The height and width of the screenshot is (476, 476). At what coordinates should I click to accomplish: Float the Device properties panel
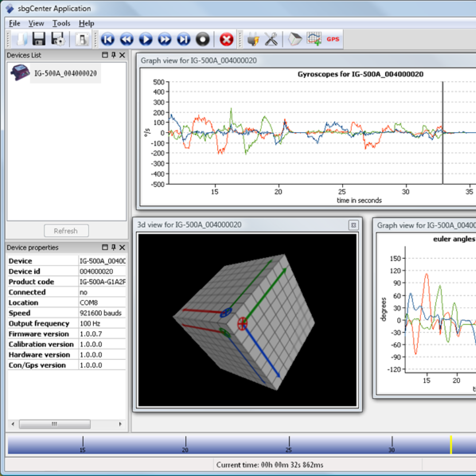point(105,248)
